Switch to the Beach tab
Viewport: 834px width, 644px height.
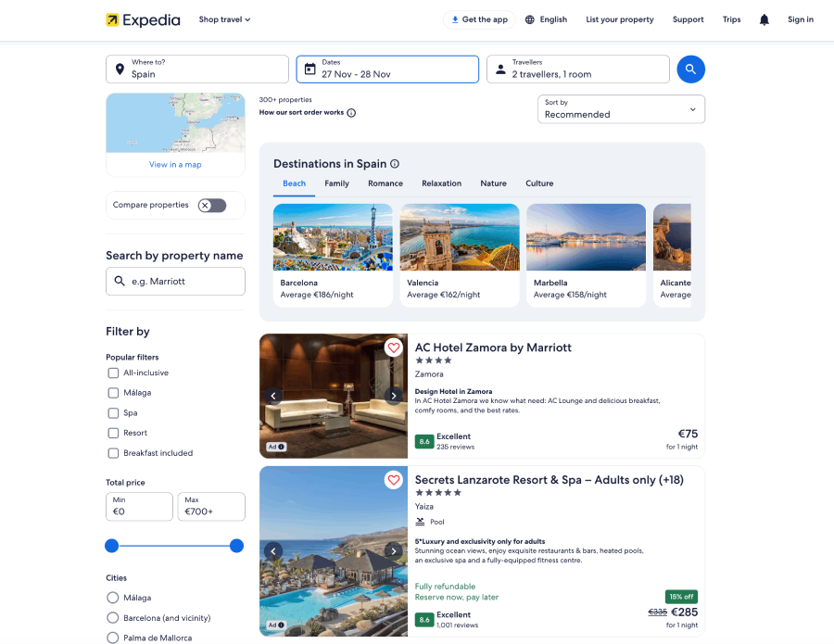294,183
